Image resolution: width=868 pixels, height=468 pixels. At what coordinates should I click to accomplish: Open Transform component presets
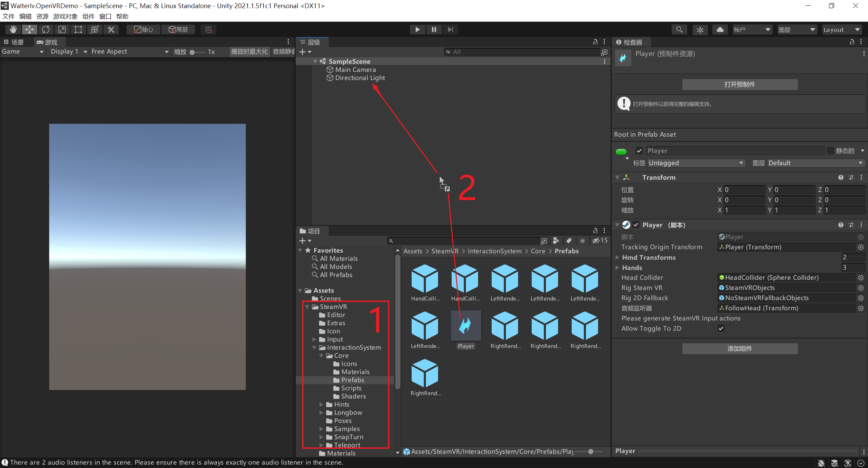tap(851, 177)
